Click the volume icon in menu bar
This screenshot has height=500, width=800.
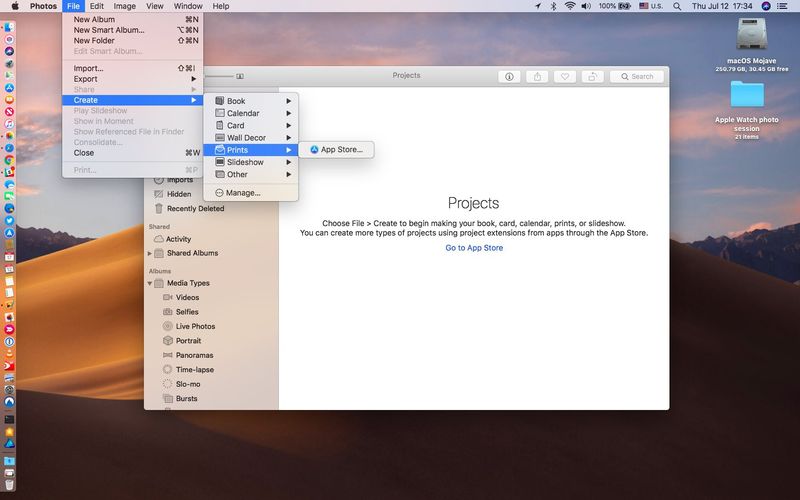(586, 6)
